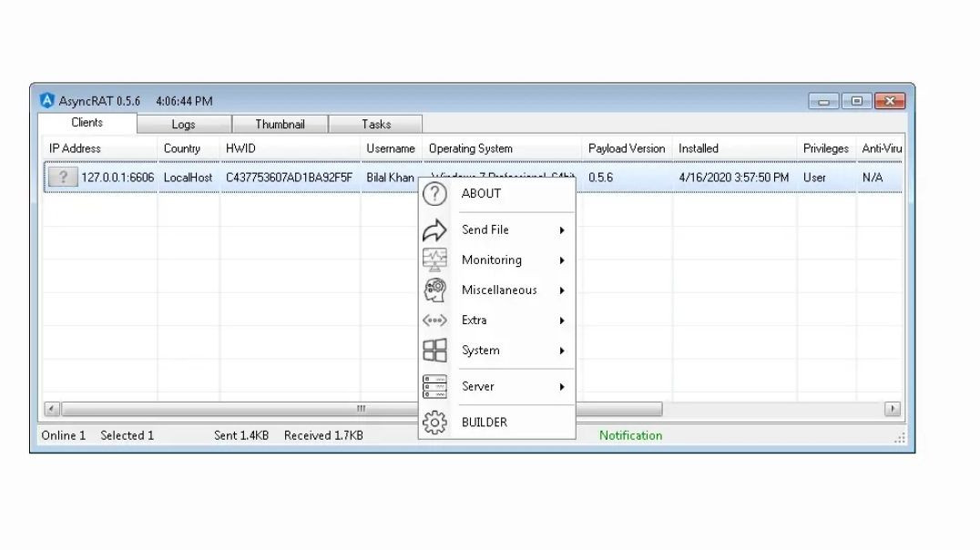Select the Monitoring menu entry
Viewport: 980px width, 550px height.
492,260
